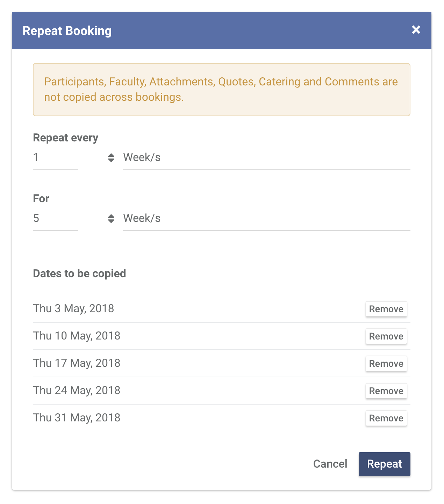Confirm with the blue Repeat button
The height and width of the screenshot is (504, 444).
pyautogui.click(x=384, y=464)
